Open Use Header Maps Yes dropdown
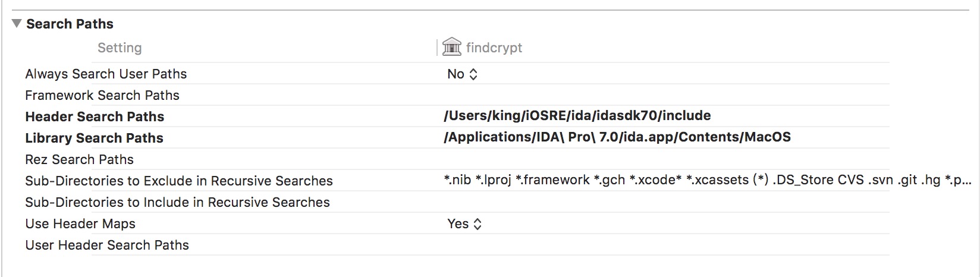 click(464, 224)
